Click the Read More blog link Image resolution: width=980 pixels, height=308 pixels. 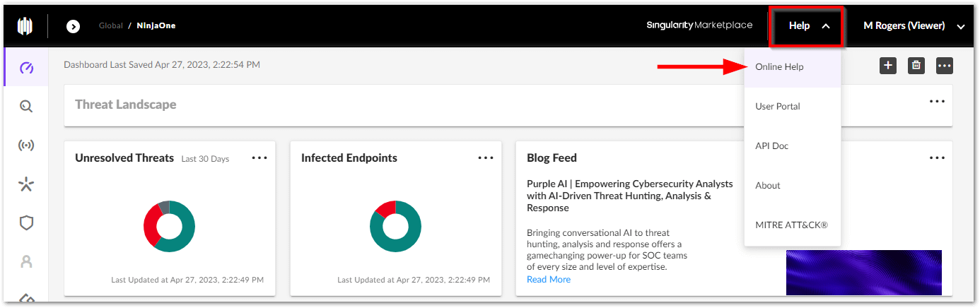pyautogui.click(x=548, y=280)
